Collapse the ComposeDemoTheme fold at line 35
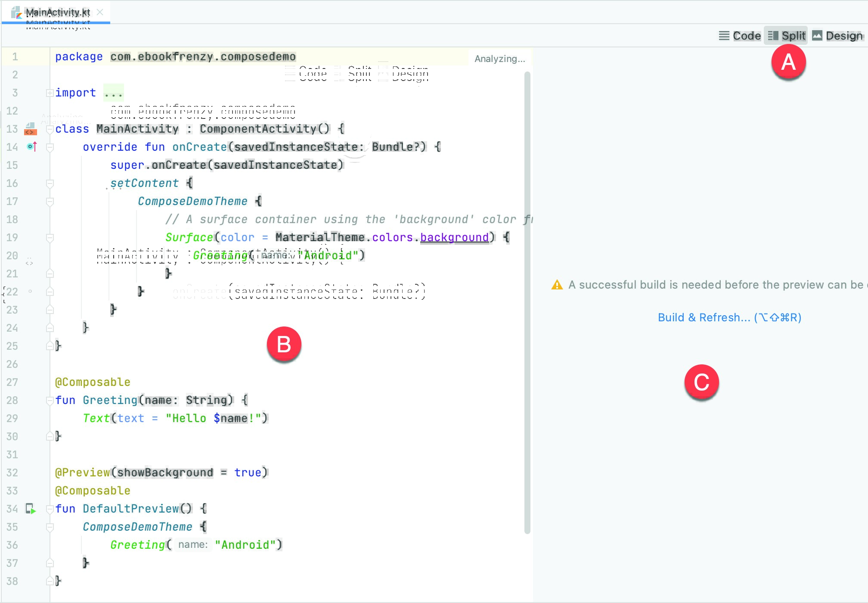This screenshot has height=603, width=868. click(50, 527)
